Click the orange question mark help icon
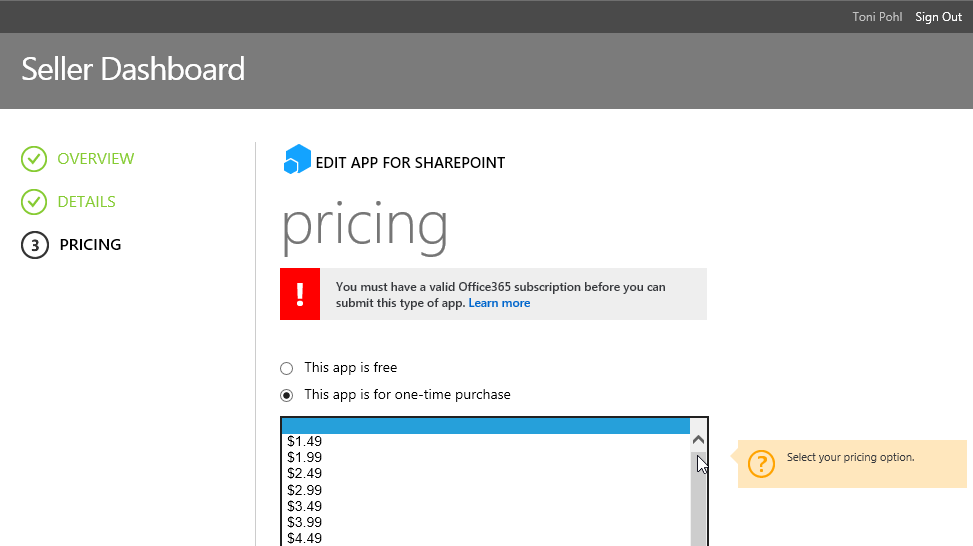This screenshot has height=546, width=973. [x=761, y=463]
